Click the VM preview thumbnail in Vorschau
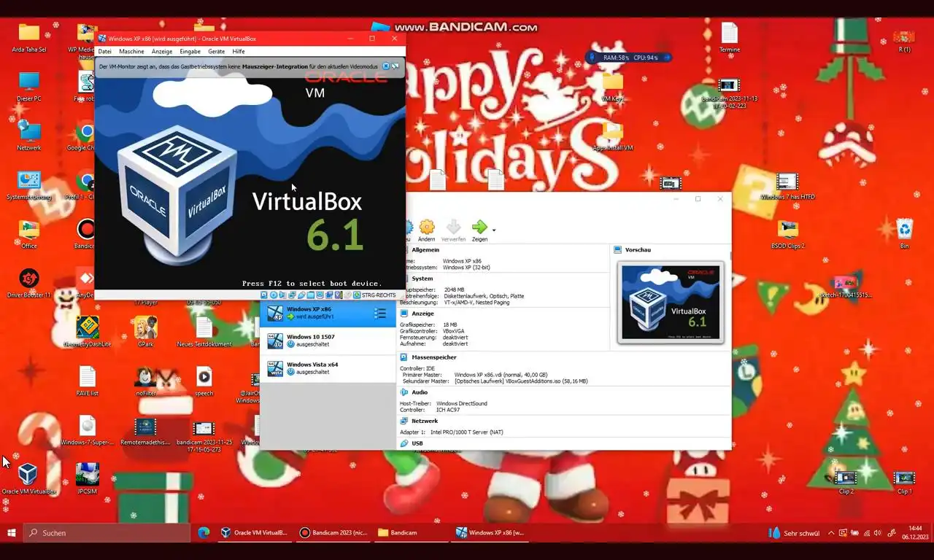This screenshot has height=560, width=934. coord(671,303)
